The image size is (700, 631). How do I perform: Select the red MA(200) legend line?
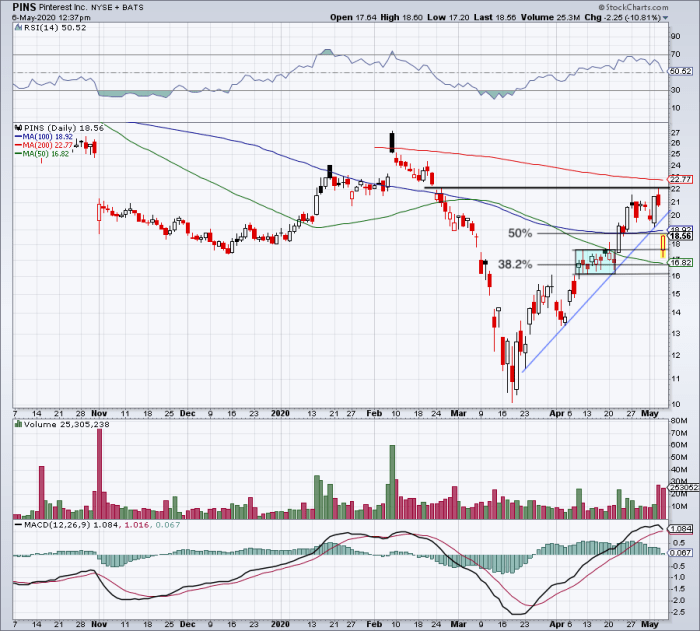[x=18, y=145]
